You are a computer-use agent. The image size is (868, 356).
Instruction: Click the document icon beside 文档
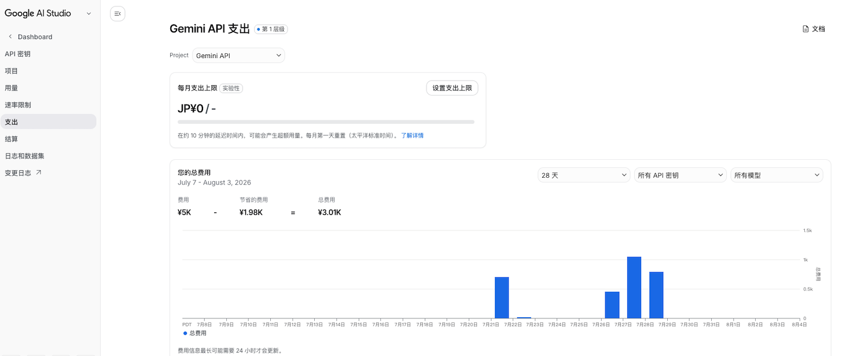[x=806, y=29]
